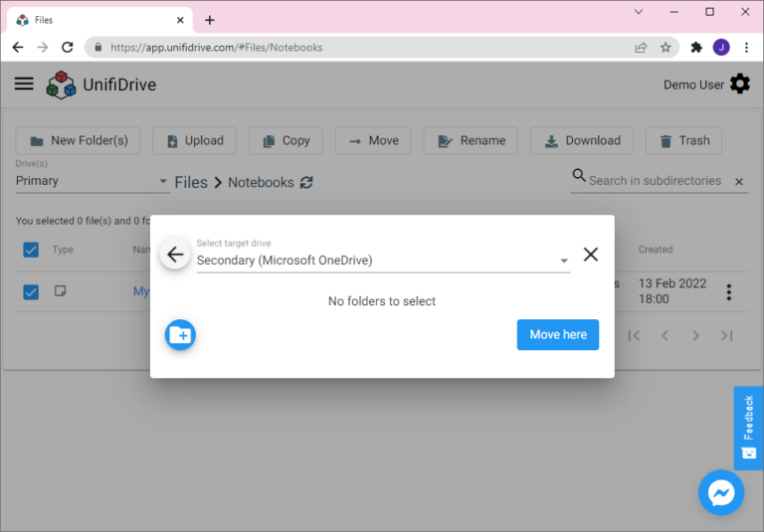Refresh the Notebooks folder listing
Image resolution: width=764 pixels, height=532 pixels.
pyautogui.click(x=306, y=182)
